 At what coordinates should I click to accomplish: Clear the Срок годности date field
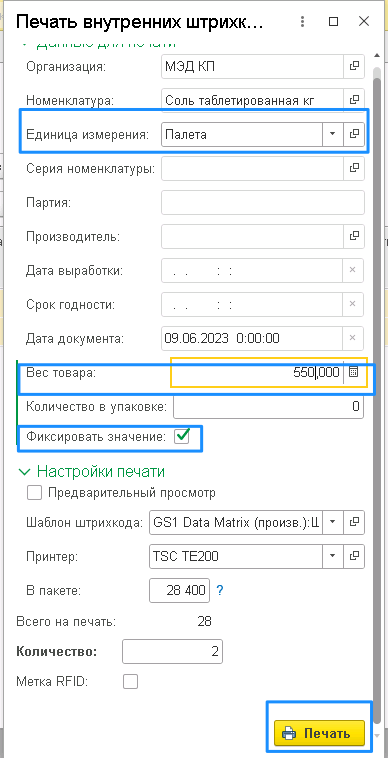coord(354,304)
